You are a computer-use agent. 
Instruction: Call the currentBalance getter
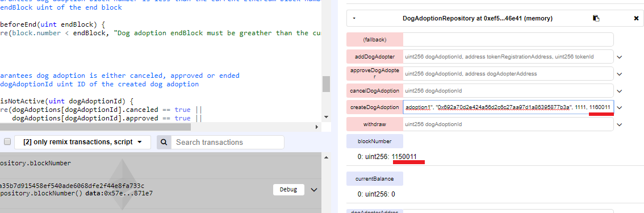tap(375, 179)
